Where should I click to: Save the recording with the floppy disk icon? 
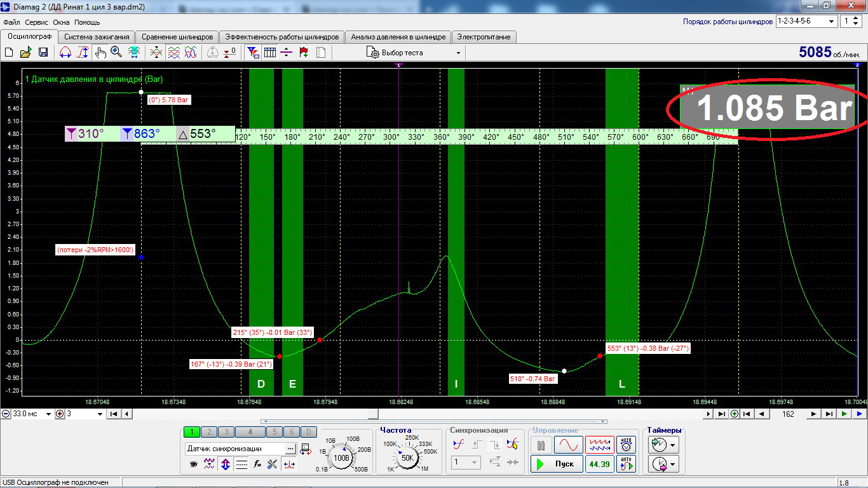(x=43, y=53)
